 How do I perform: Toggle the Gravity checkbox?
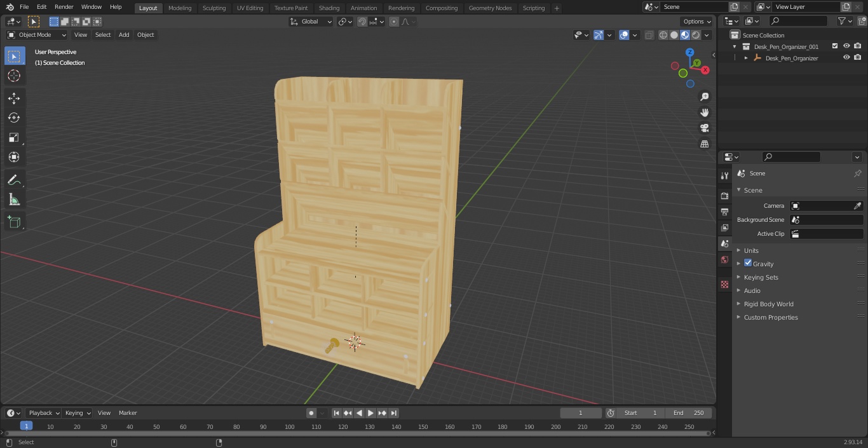(748, 263)
